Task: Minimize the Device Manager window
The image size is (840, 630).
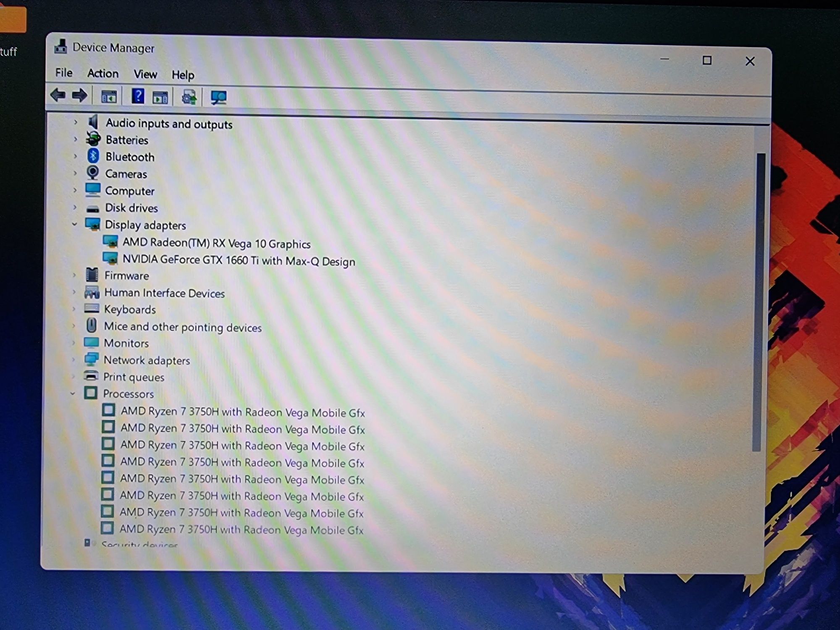Action: tap(664, 59)
